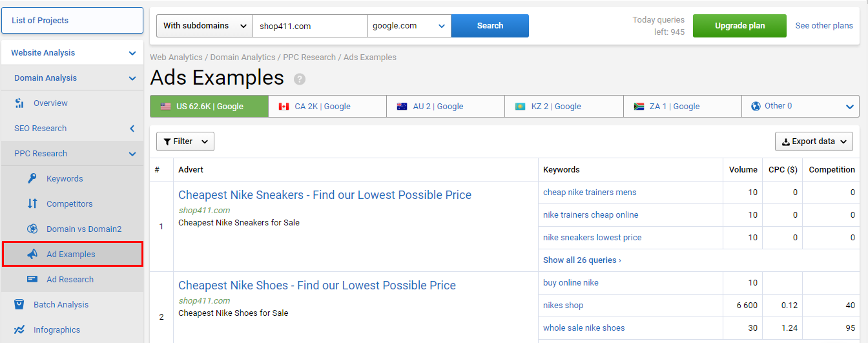
Task: Switch to the US 62.6K Google tab
Action: [209, 107]
